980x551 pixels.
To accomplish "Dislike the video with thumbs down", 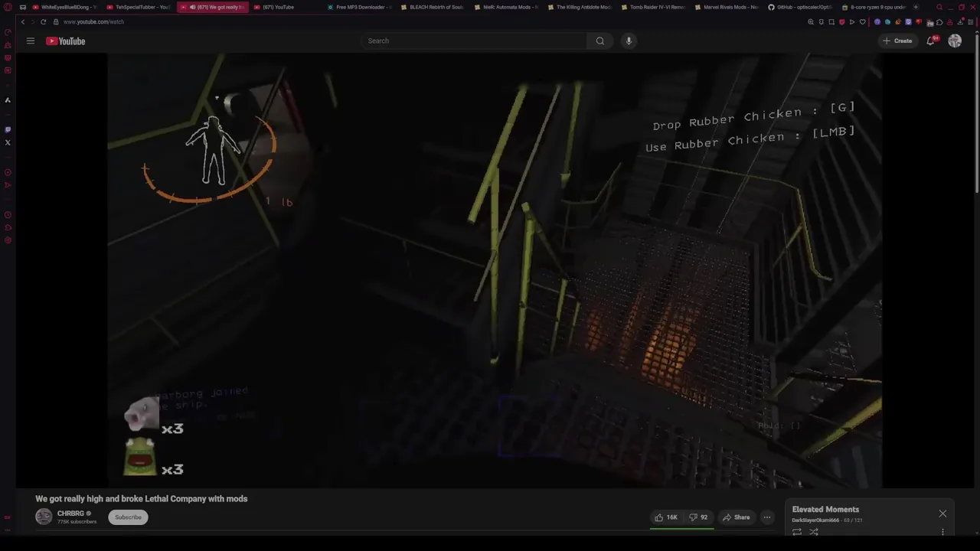I will 697,517.
